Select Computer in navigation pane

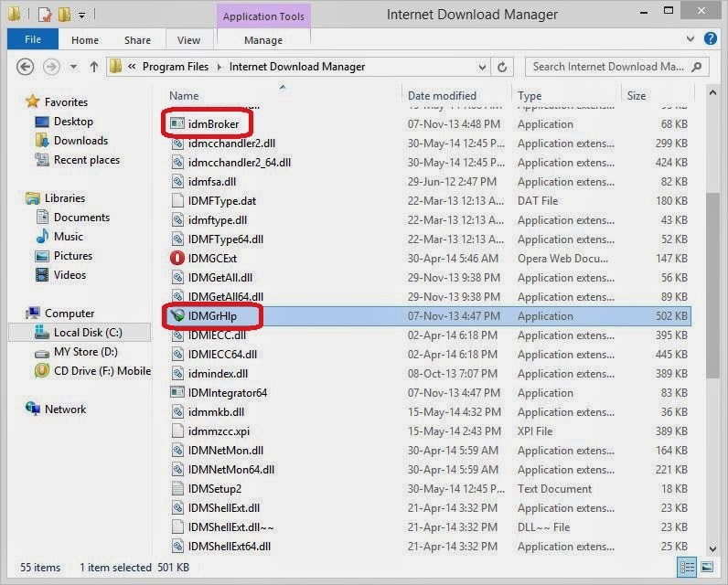[70, 314]
